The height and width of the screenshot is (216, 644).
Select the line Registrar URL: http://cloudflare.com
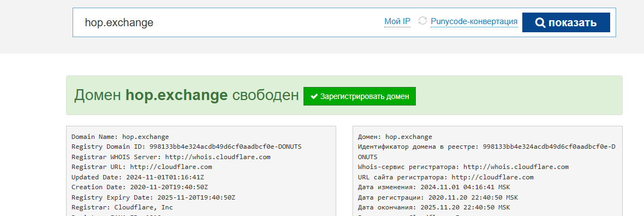tap(142, 167)
